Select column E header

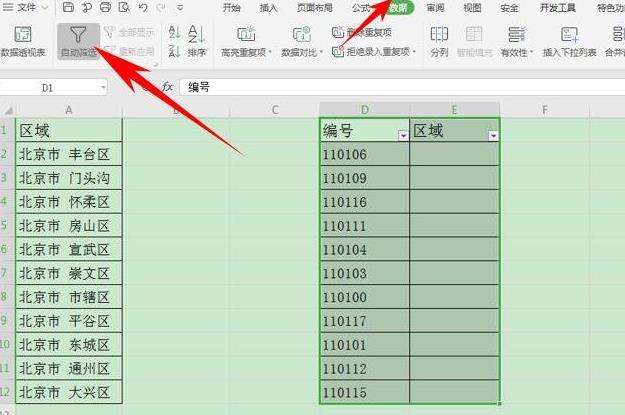pyautogui.click(x=454, y=110)
